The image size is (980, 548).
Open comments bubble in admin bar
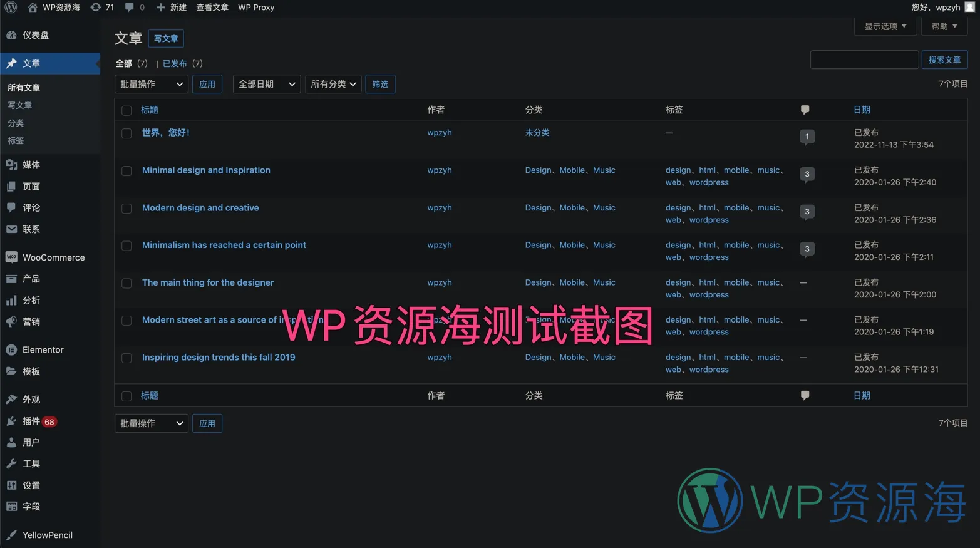(129, 8)
